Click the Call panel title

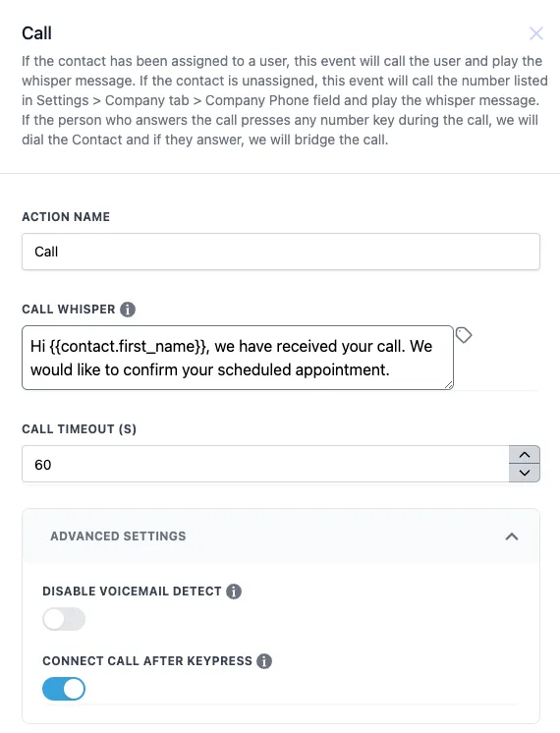tap(37, 33)
